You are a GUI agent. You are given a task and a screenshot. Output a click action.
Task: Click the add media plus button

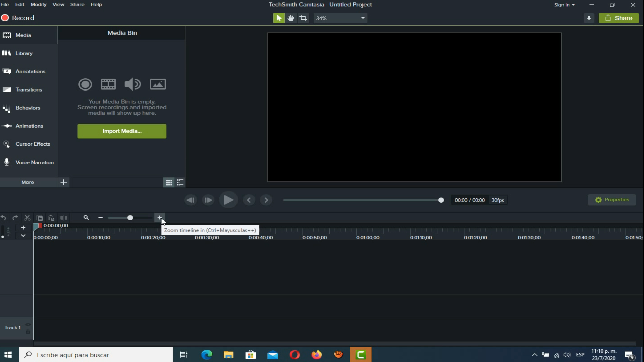64,182
